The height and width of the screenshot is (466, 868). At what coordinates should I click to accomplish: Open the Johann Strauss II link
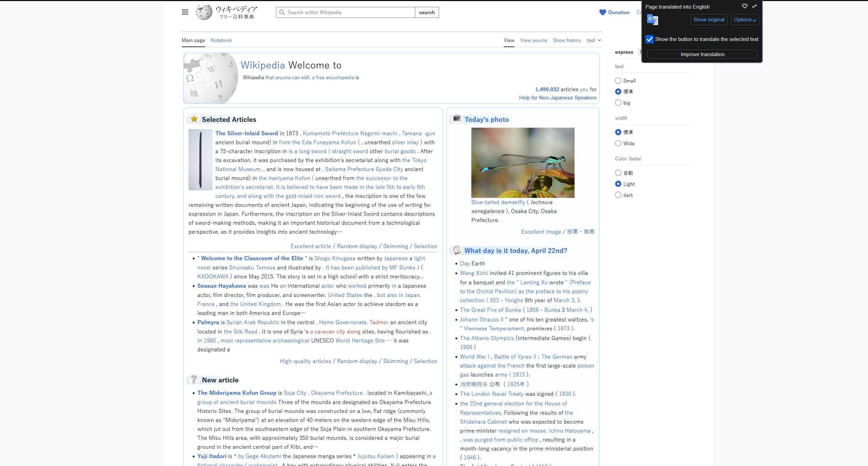pos(482,319)
